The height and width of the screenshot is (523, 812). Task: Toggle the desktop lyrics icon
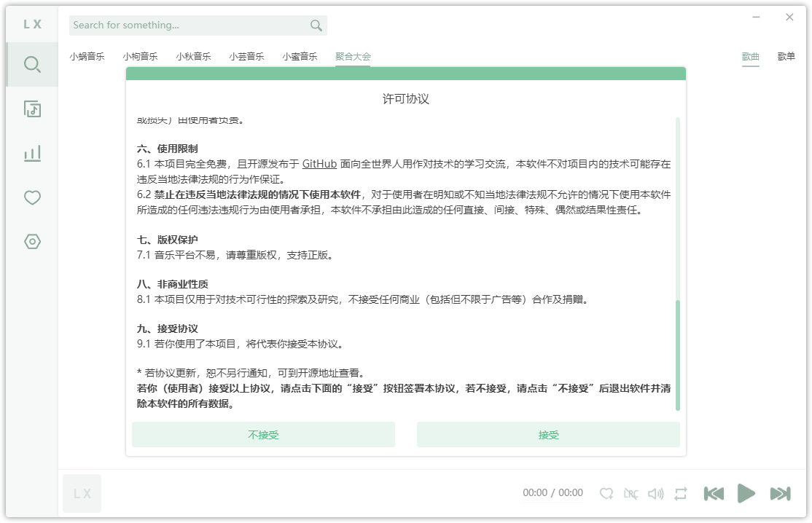[631, 493]
